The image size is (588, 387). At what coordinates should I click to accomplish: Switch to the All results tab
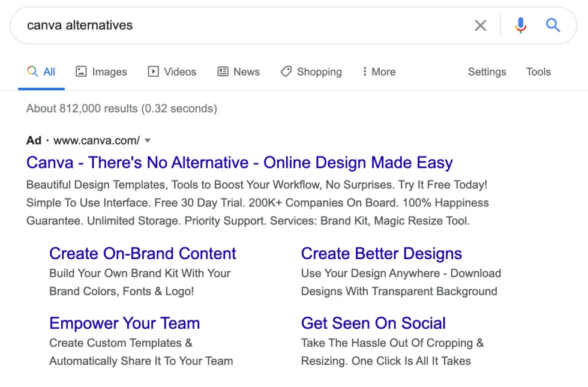tap(41, 72)
